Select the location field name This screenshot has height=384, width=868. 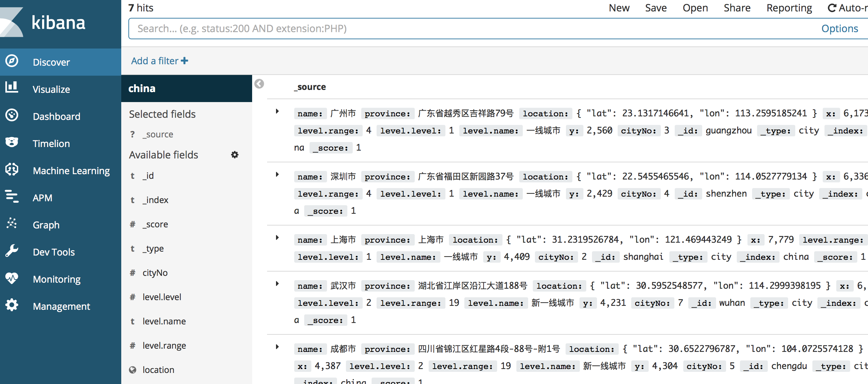point(158,370)
